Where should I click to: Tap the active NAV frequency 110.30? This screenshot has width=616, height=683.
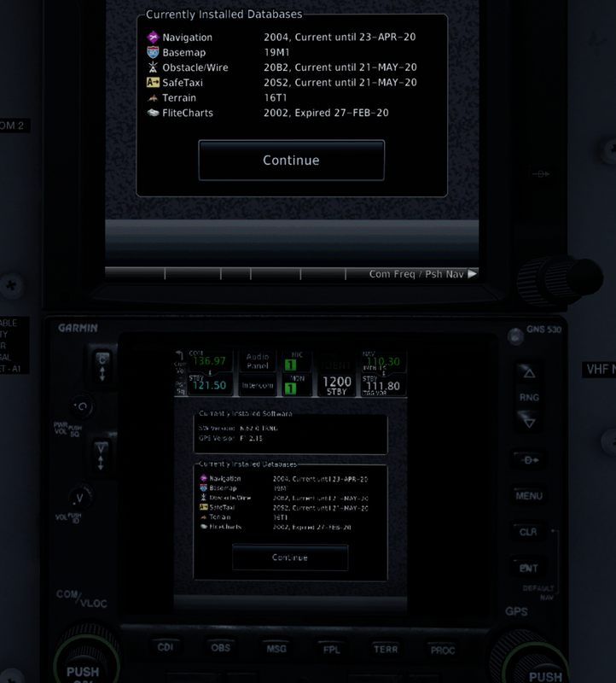pos(383,361)
